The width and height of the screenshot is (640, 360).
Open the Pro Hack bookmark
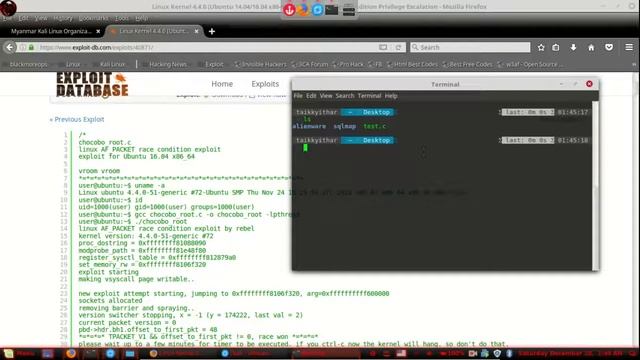pyautogui.click(x=348, y=64)
